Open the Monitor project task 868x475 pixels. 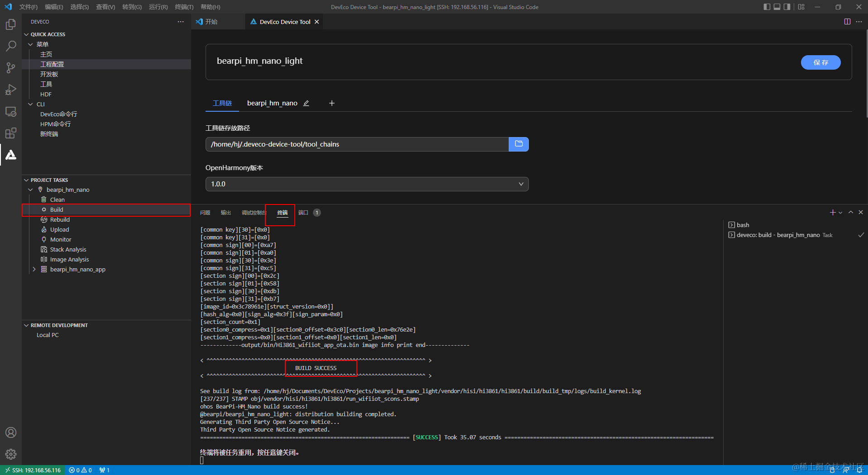[x=106, y=240]
